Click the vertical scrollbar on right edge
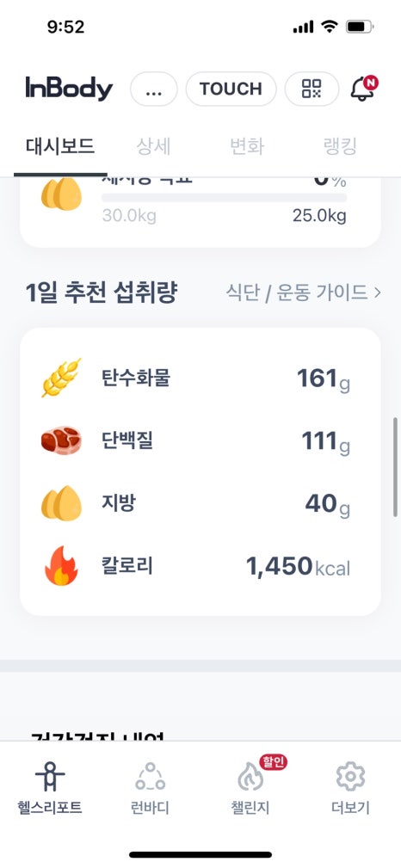The height and width of the screenshot is (868, 401). [x=395, y=467]
